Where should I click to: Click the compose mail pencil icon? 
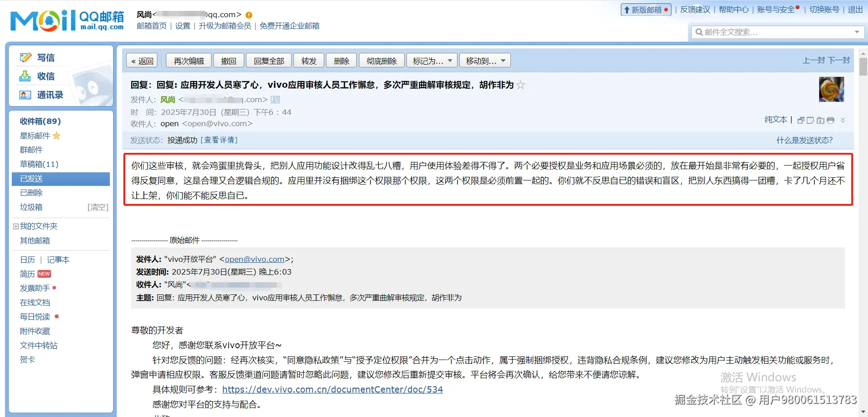pos(25,57)
